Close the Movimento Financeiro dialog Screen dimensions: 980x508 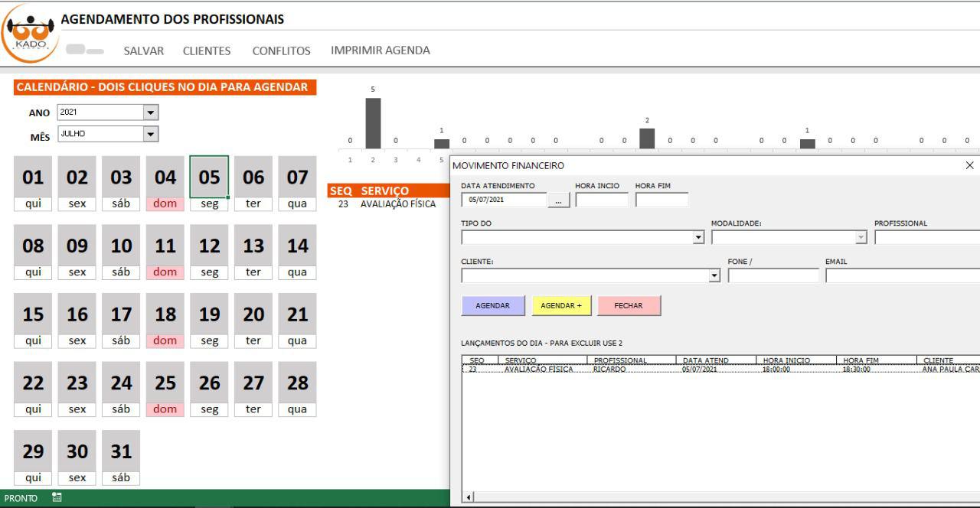(969, 165)
